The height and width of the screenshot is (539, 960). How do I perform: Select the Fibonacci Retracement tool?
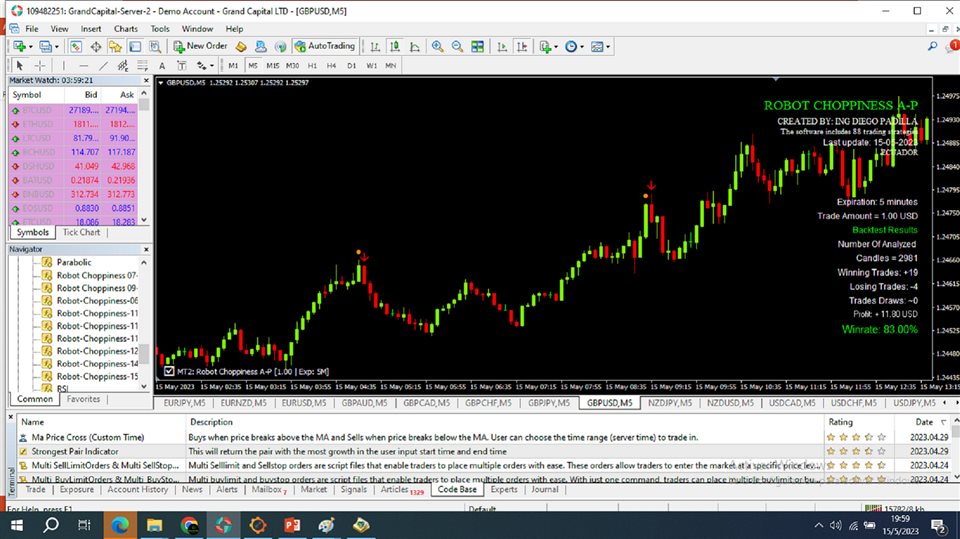(x=142, y=66)
